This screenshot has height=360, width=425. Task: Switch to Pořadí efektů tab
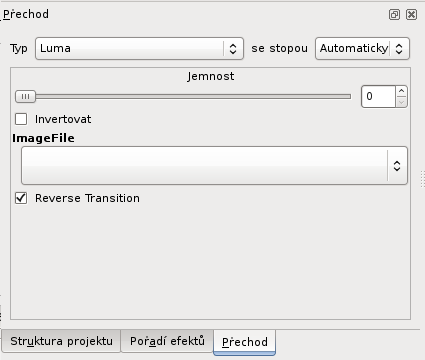click(x=167, y=341)
